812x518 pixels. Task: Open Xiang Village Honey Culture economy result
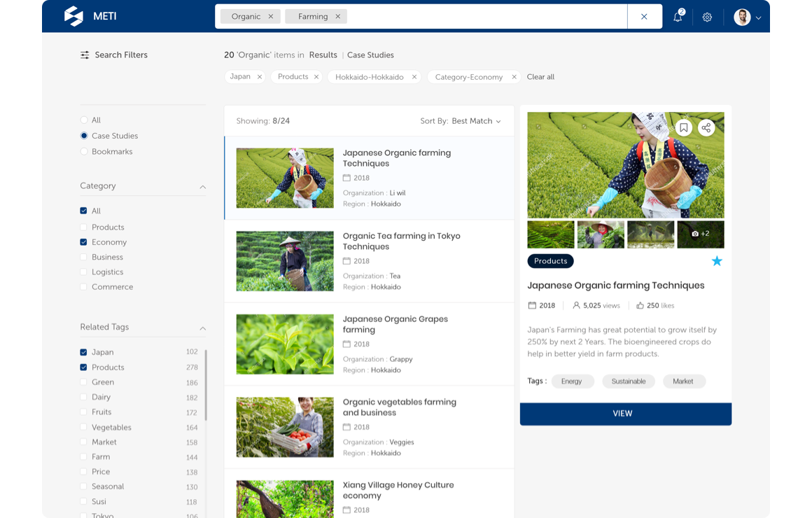369,493
